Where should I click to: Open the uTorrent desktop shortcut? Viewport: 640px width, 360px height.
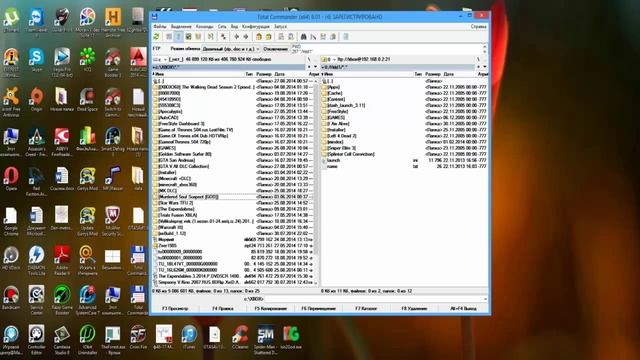pos(11,20)
